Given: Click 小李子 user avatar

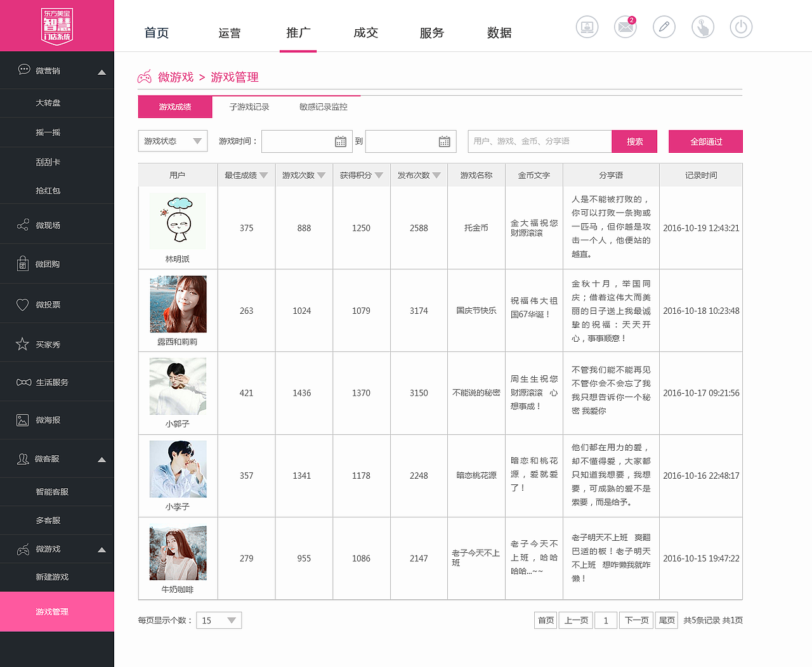Looking at the screenshot, I should point(178,469).
